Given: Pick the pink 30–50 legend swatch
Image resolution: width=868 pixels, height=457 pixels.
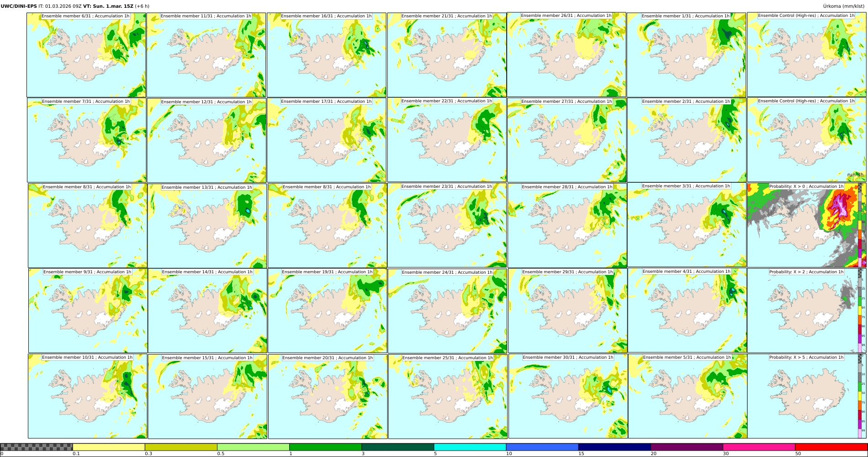Looking at the screenshot, I should click(759, 447).
